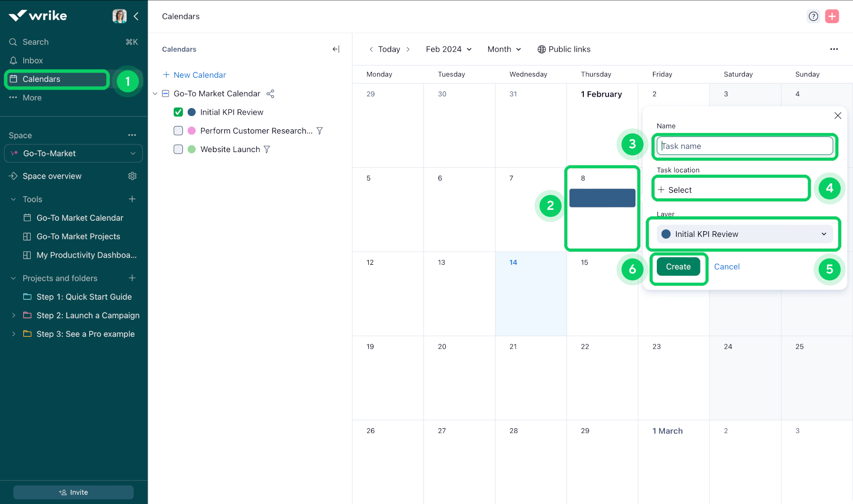853x504 pixels.
Task: Open the ellipsis menu above the calendar
Action: pyautogui.click(x=834, y=49)
